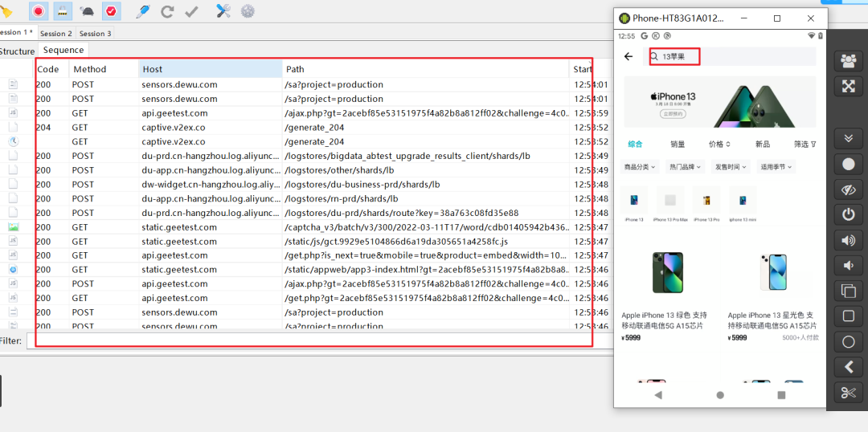Choose the iphone 13 mini category thumbnail
Image resolution: width=868 pixels, height=432 pixels.
(743, 204)
